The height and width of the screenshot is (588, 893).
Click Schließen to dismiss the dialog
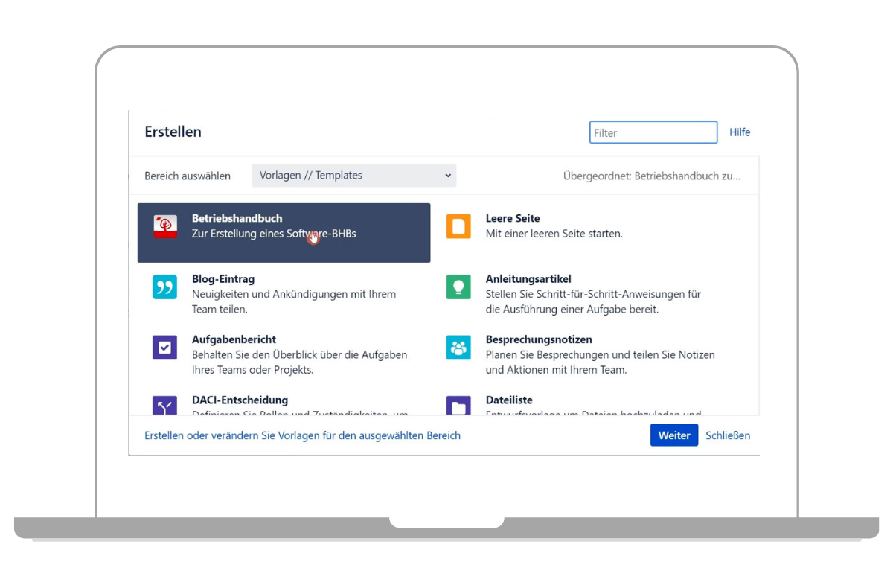[x=727, y=435]
